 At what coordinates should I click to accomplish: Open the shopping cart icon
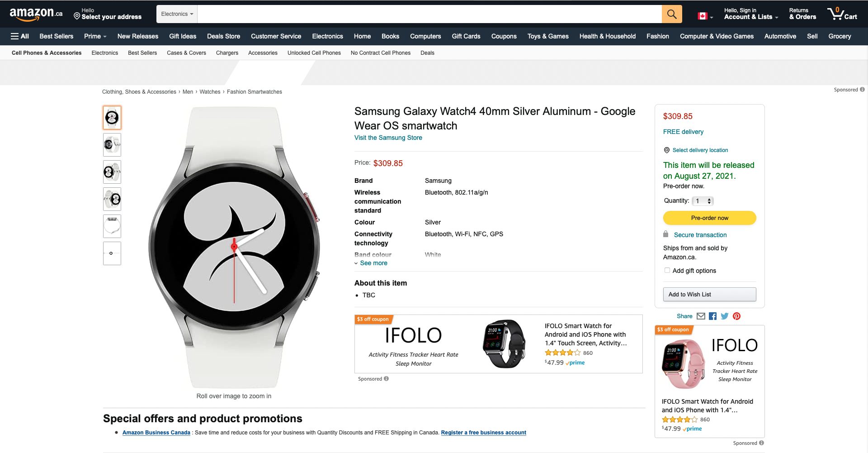click(x=842, y=14)
